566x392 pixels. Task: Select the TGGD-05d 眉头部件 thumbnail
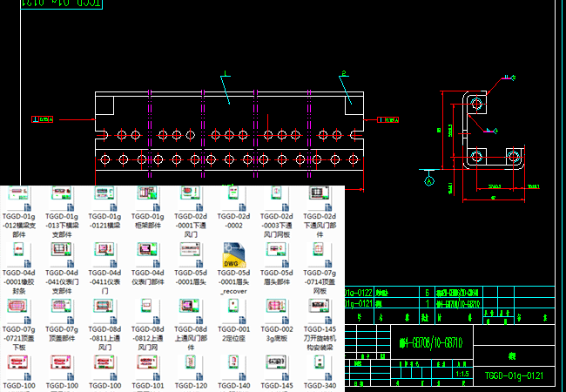point(279,251)
